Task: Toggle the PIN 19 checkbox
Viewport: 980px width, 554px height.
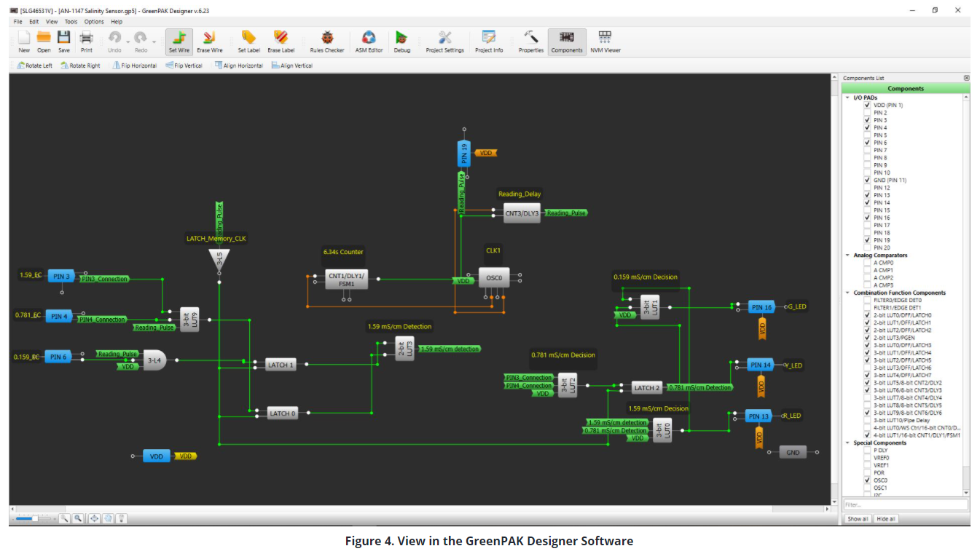Action: tap(867, 240)
